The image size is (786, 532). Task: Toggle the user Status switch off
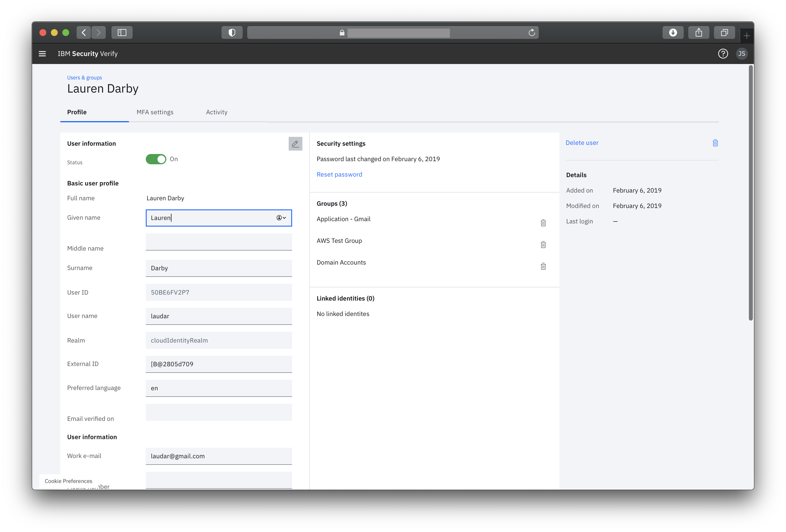(x=156, y=159)
